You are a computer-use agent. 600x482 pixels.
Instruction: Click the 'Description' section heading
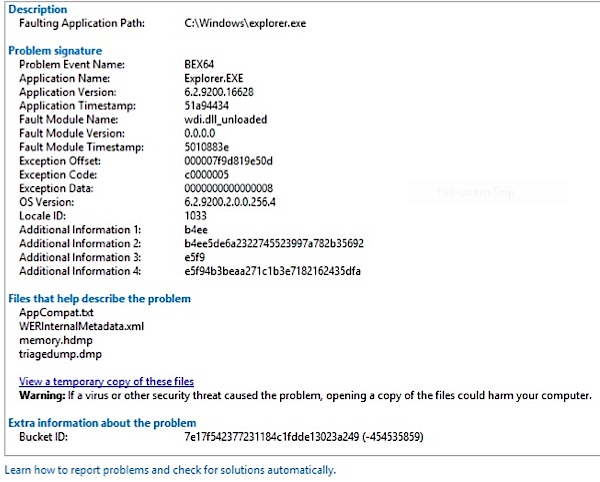38,9
